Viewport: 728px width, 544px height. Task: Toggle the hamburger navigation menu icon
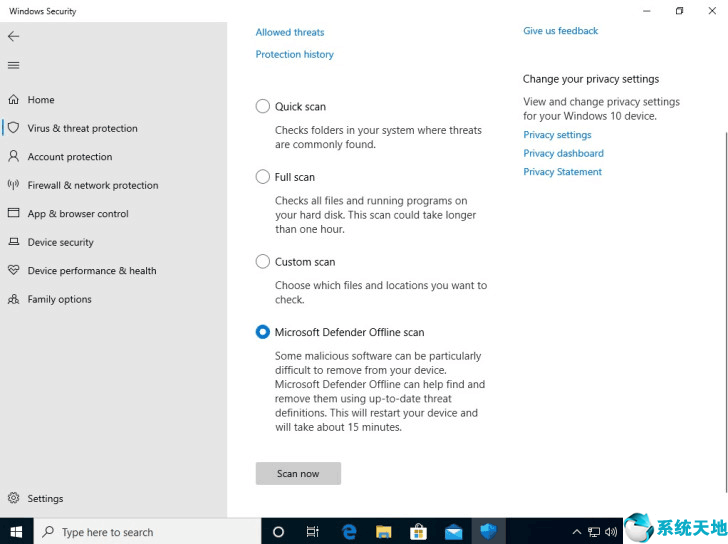(x=13, y=65)
